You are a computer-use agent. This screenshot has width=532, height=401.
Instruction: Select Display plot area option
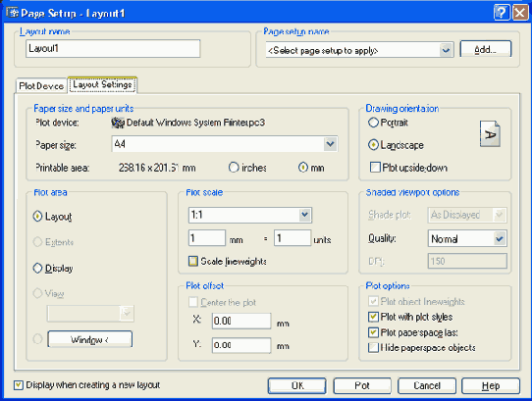click(x=37, y=268)
